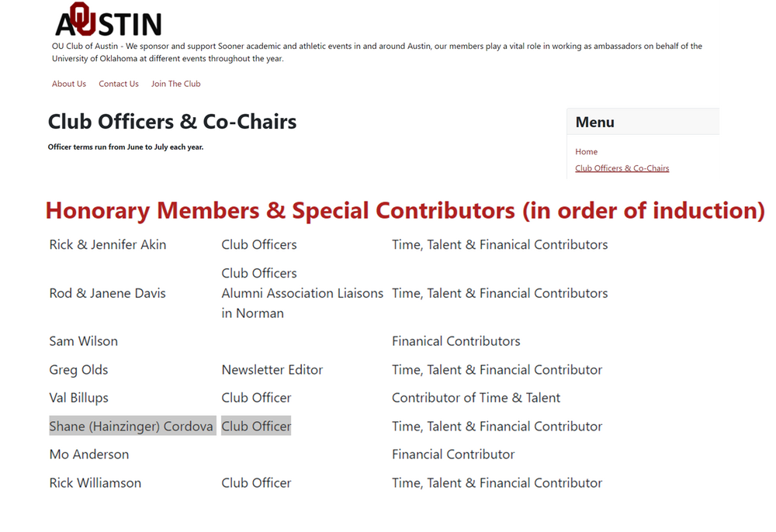The height and width of the screenshot is (532, 776).
Task: Click the Alumni Association Liaisons text
Action: (302, 293)
